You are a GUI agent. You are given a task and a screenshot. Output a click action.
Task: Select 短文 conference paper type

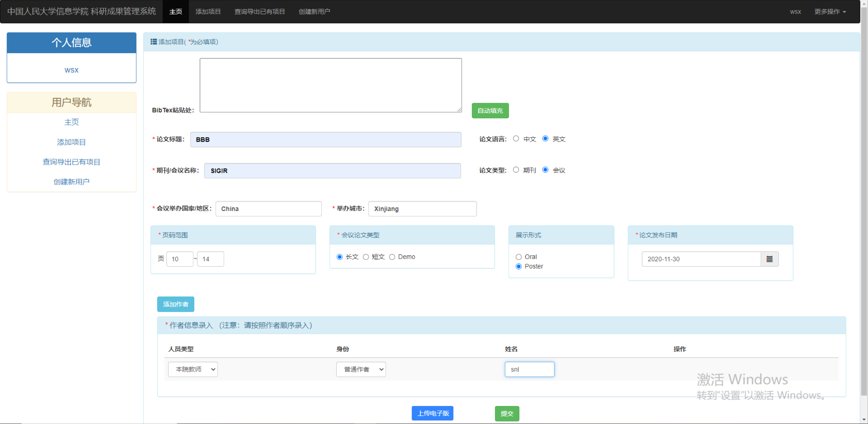pyautogui.click(x=366, y=257)
